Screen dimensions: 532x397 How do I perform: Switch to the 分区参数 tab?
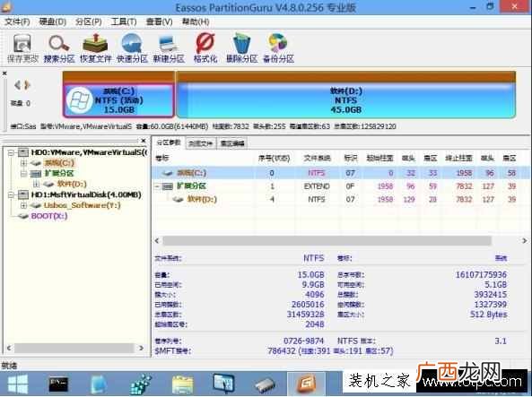[x=169, y=142]
